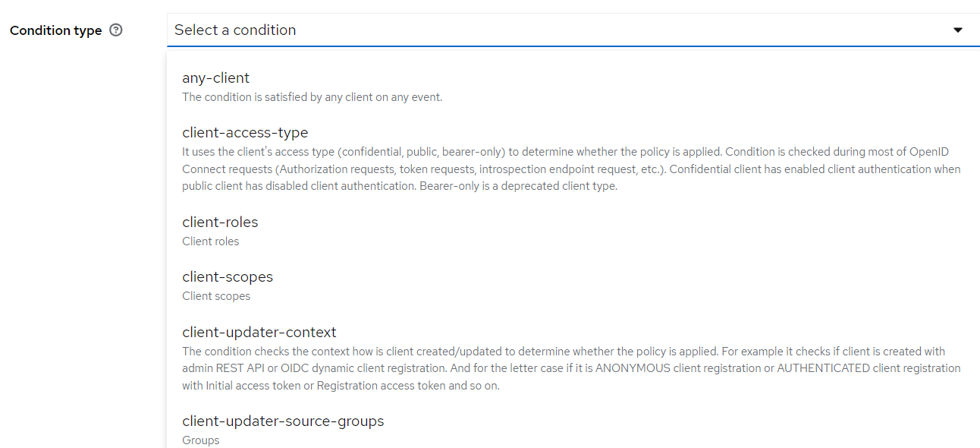980x448 pixels.
Task: Click the 'Select a condition' placeholder text
Action: tap(235, 30)
